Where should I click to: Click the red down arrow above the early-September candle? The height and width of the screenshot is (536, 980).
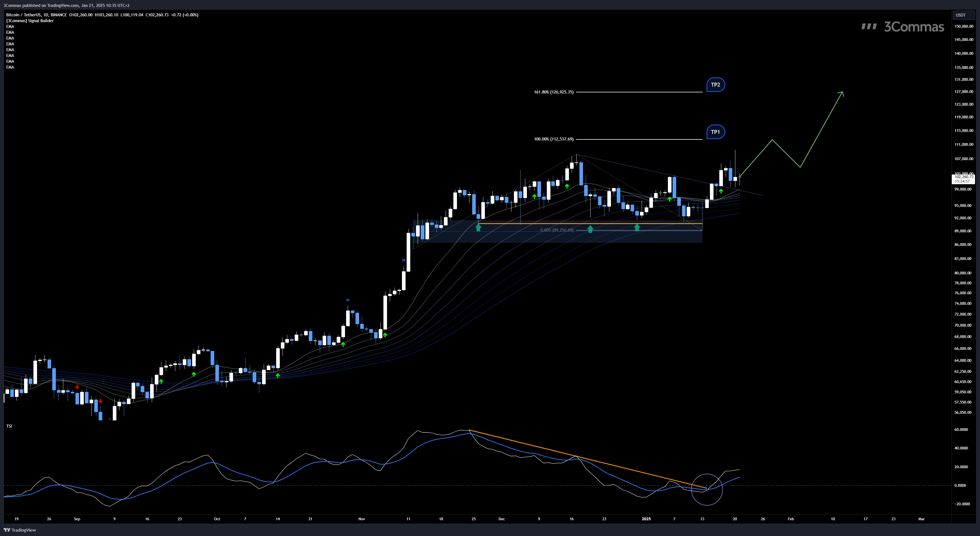click(77, 386)
